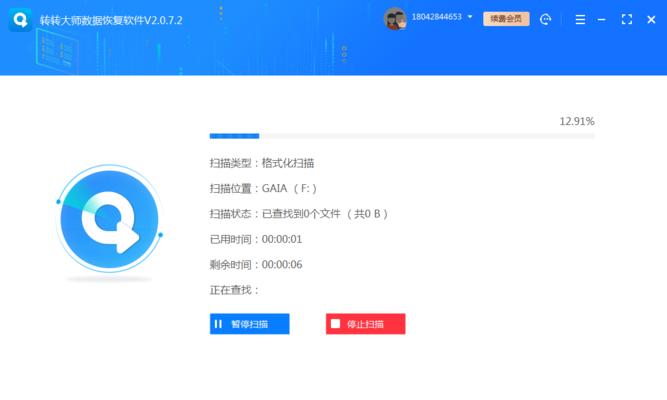Click the account number 18042844653
The image size is (667, 400).
point(436,17)
